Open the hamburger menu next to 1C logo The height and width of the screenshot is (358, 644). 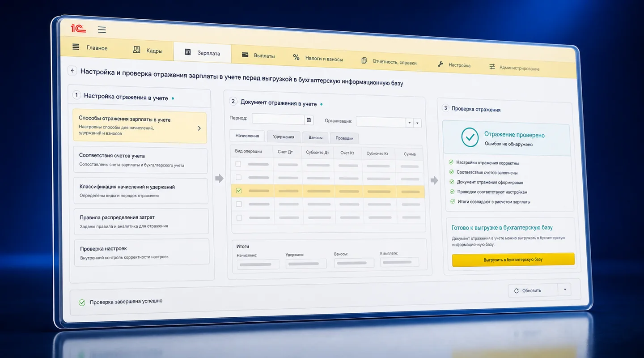(x=102, y=30)
